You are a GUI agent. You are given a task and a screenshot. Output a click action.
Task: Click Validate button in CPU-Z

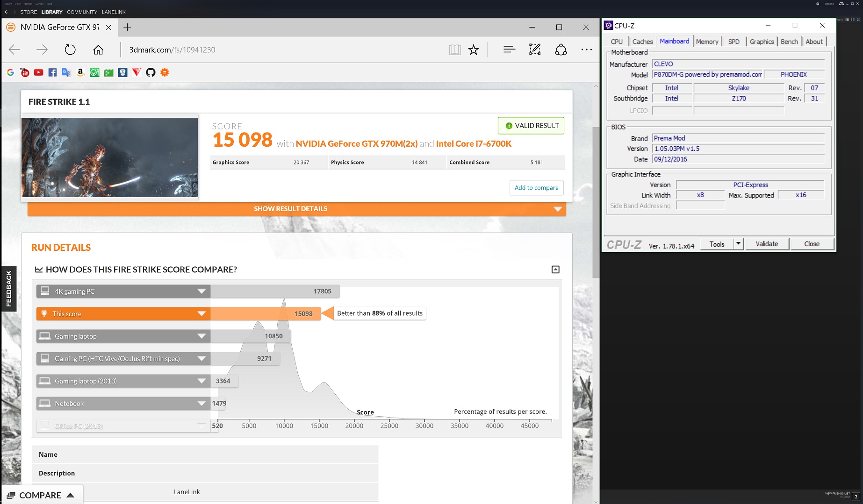click(x=767, y=244)
